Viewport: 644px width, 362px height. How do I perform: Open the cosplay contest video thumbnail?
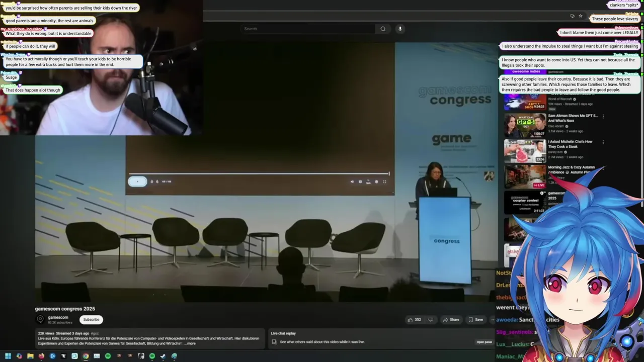525,202
